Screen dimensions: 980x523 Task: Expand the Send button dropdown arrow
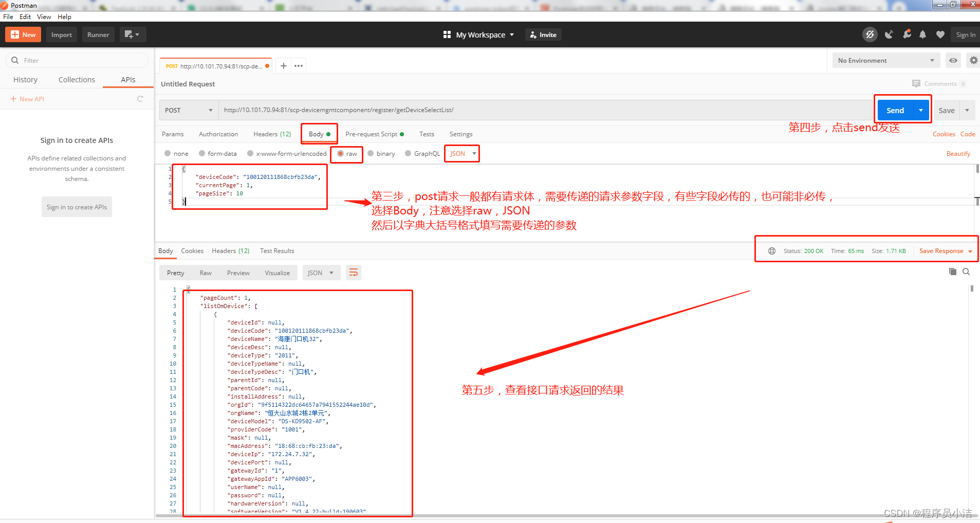pyautogui.click(x=921, y=110)
